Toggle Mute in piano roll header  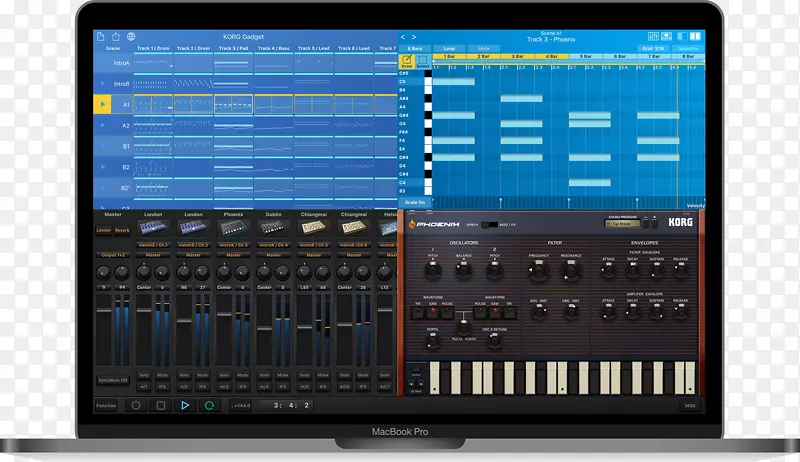click(483, 48)
